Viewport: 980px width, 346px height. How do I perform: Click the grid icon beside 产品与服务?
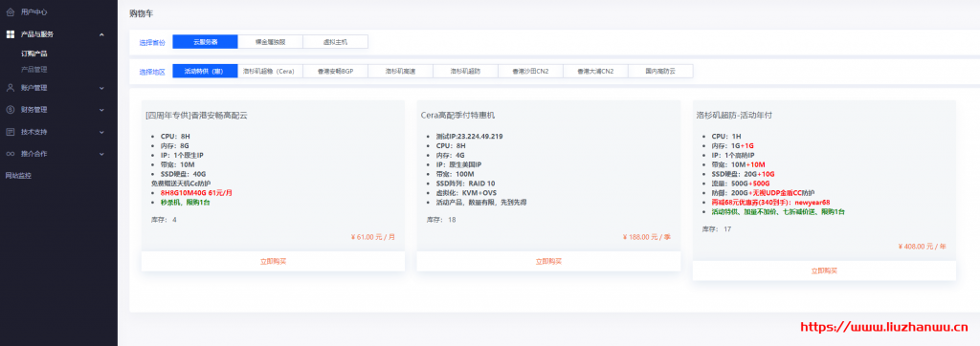[10, 34]
